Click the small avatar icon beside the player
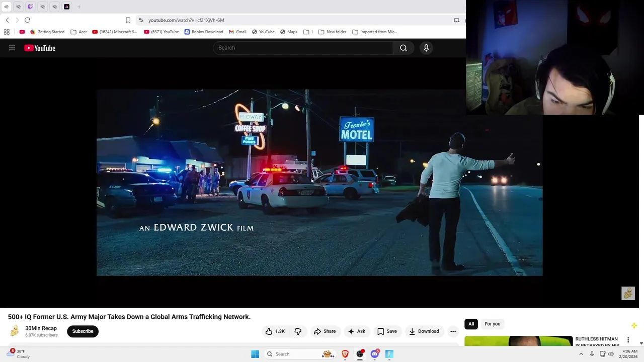 click(x=628, y=293)
